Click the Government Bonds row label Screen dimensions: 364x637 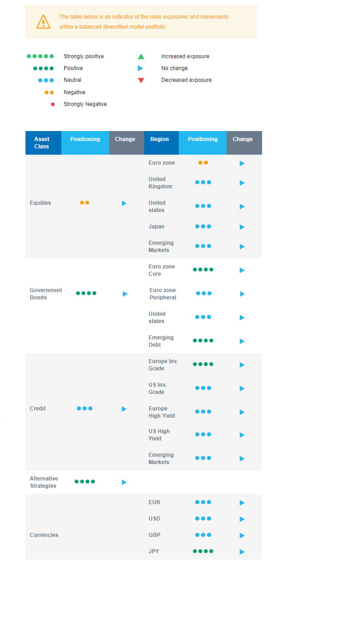coord(45,294)
